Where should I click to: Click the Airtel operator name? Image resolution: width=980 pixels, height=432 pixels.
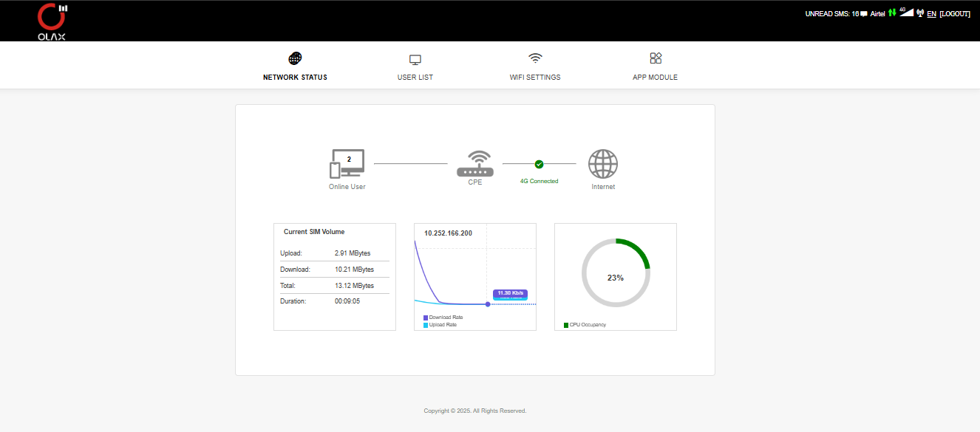pyautogui.click(x=877, y=14)
